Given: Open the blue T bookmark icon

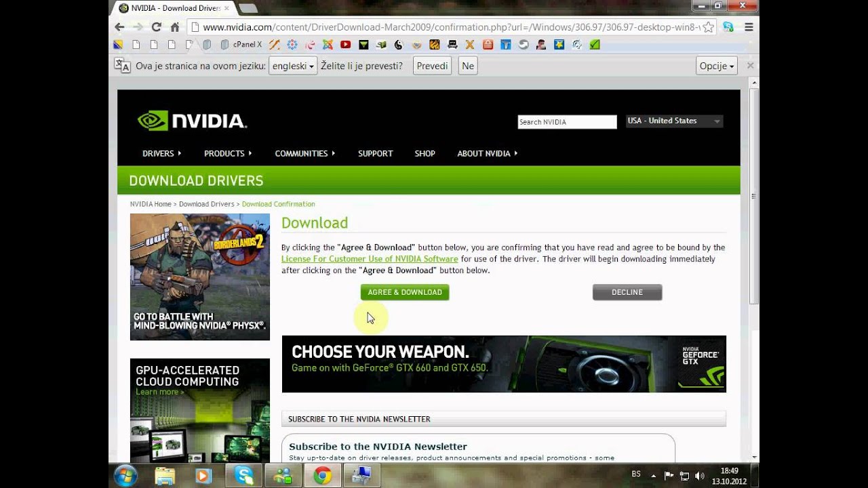Looking at the screenshot, I should [505, 45].
